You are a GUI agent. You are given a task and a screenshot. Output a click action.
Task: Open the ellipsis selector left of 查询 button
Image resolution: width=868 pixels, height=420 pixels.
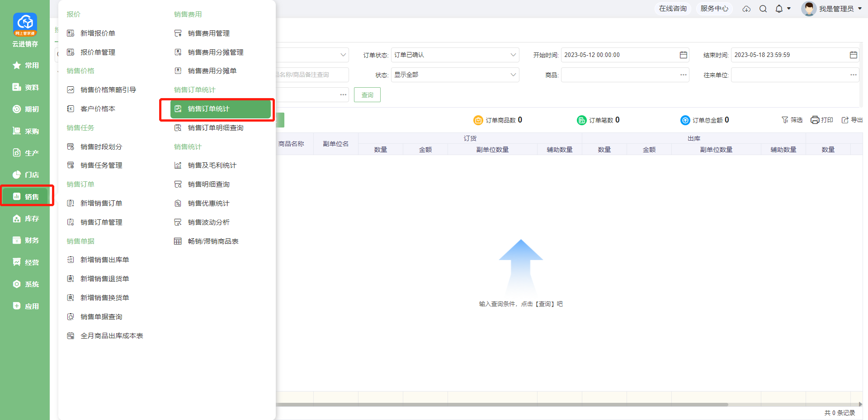tap(343, 94)
